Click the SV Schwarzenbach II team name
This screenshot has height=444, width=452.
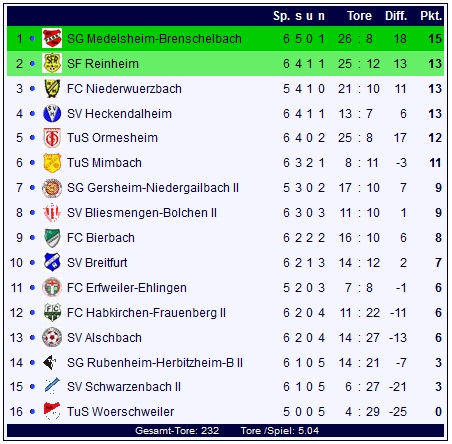pyautogui.click(x=124, y=387)
